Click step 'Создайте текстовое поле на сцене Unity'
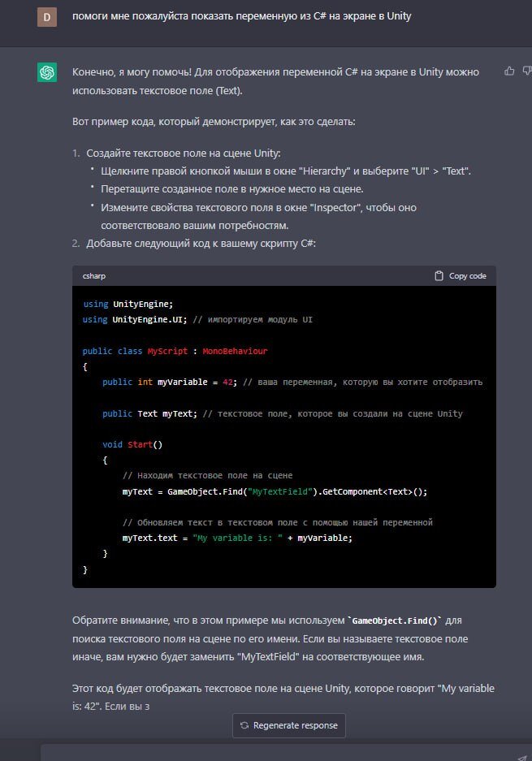 [x=184, y=153]
